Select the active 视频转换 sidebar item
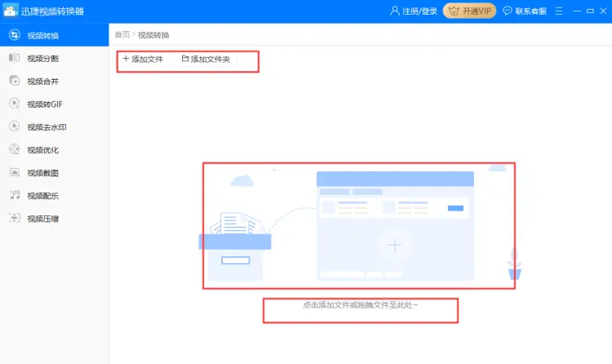612x364 pixels. click(54, 35)
